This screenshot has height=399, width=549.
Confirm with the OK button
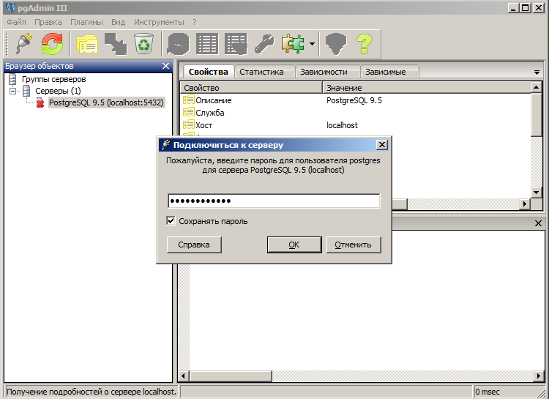click(294, 244)
